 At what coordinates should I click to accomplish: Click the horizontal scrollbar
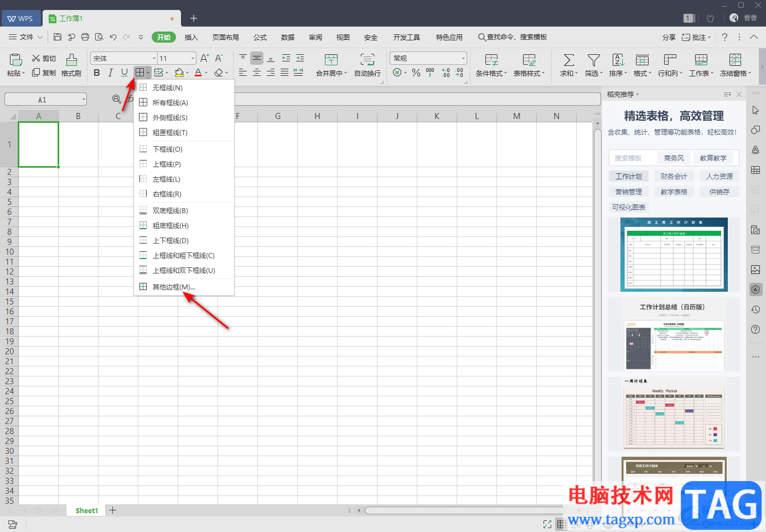pos(464,510)
